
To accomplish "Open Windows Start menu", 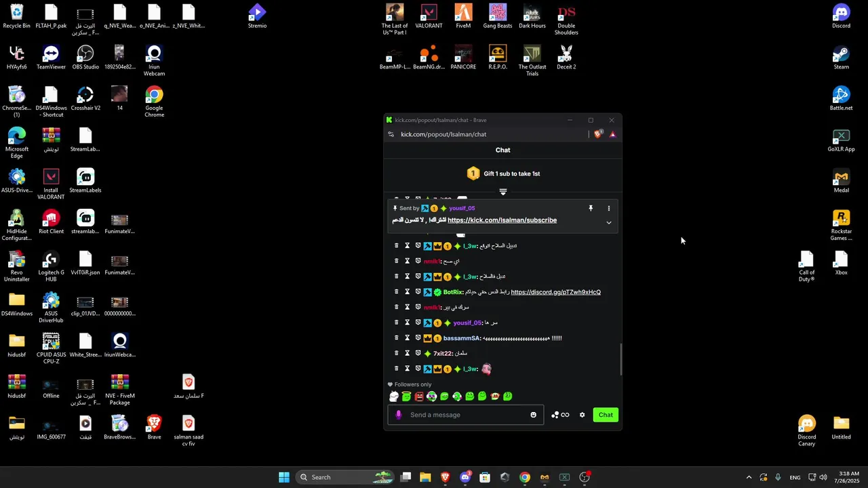I will [284, 477].
